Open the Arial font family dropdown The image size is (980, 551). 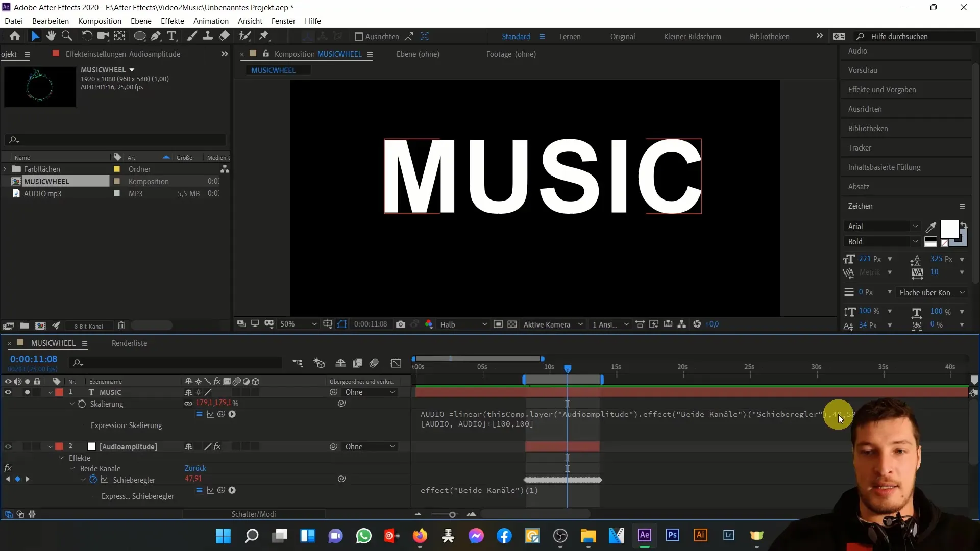click(x=882, y=227)
